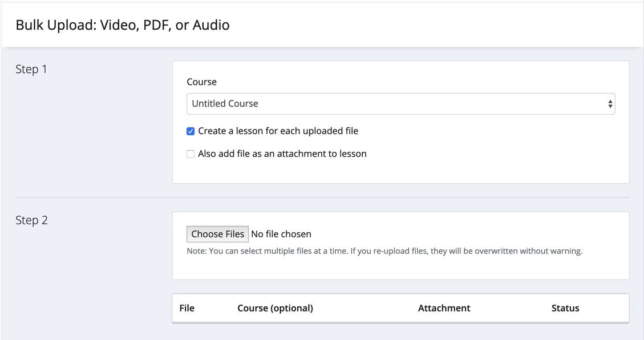Click the Step 2 heading
Viewport: 644px width, 340px height.
[31, 221]
